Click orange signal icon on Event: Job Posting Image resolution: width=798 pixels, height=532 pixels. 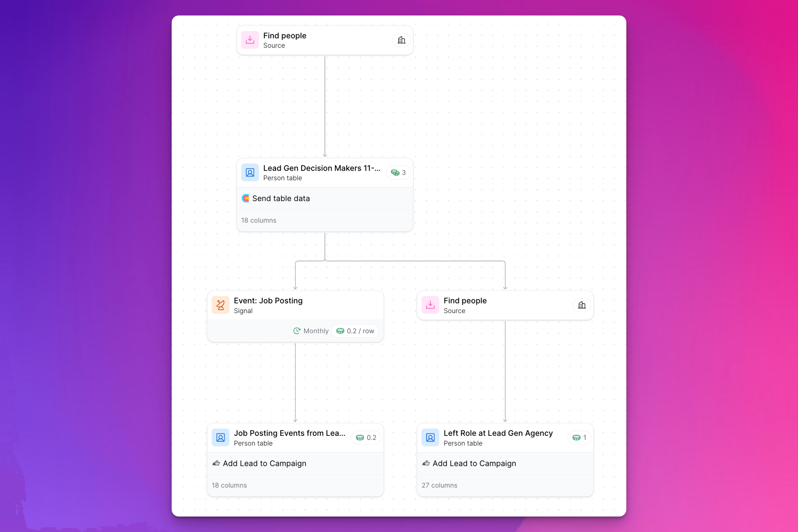pyautogui.click(x=221, y=305)
